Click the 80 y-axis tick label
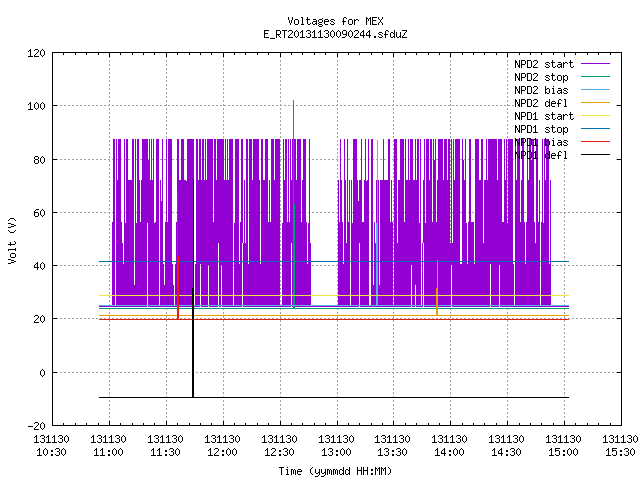This screenshot has width=640, height=480. (39, 160)
